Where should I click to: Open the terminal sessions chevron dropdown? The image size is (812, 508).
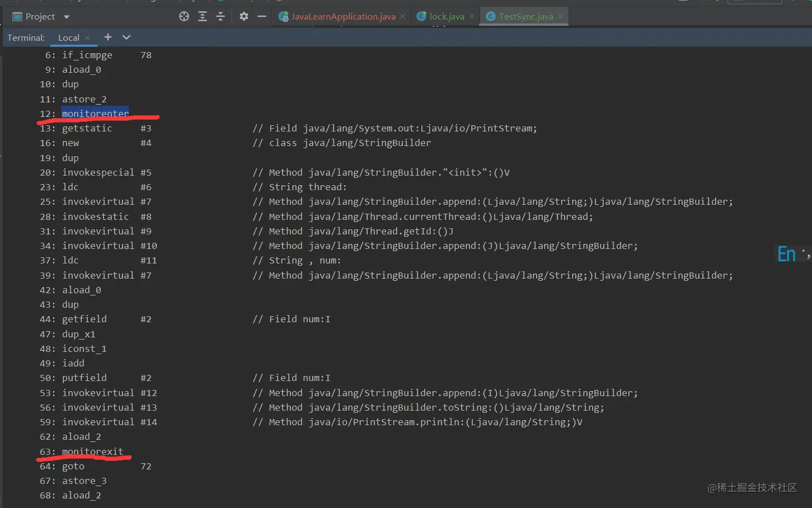click(x=126, y=37)
